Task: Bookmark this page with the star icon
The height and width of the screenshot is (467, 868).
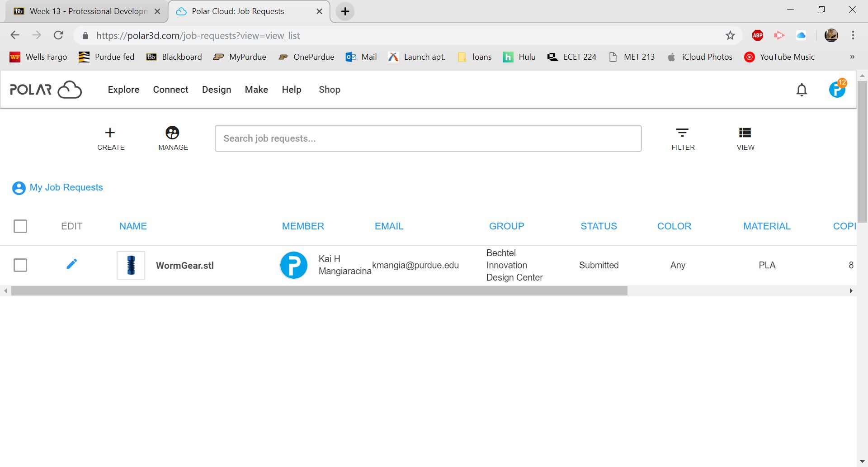Action: [730, 36]
